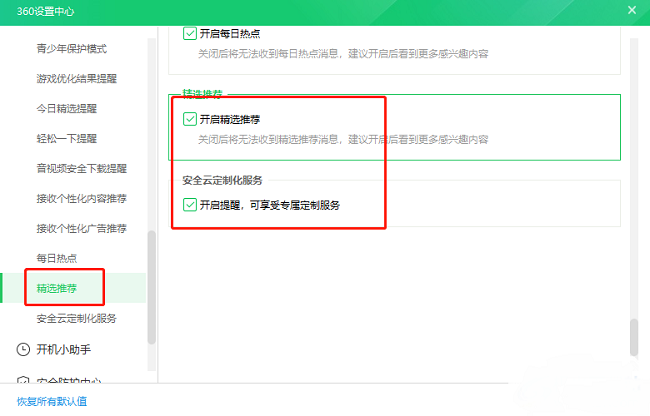Select 接收个性化广告推荐 item
650x416 pixels.
coord(81,228)
